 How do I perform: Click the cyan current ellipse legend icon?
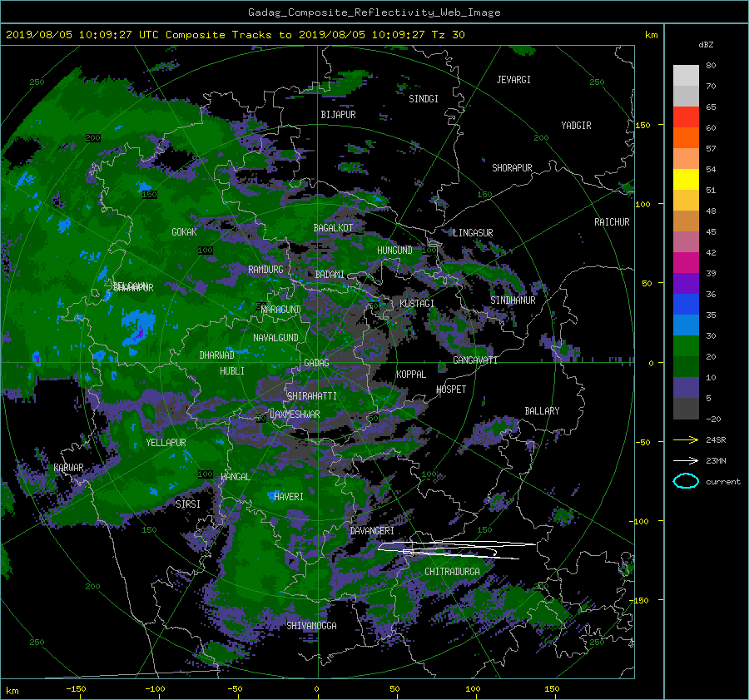(686, 481)
